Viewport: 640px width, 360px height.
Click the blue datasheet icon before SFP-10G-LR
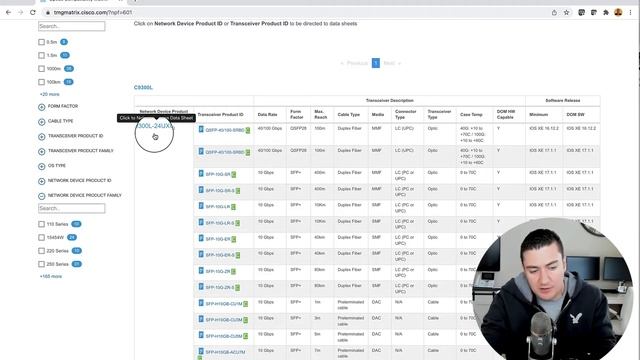click(201, 206)
